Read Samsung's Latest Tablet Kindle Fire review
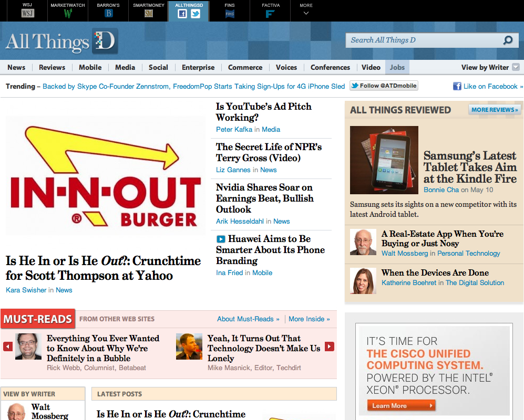Image resolution: width=524 pixels, height=420 pixels. [x=470, y=167]
